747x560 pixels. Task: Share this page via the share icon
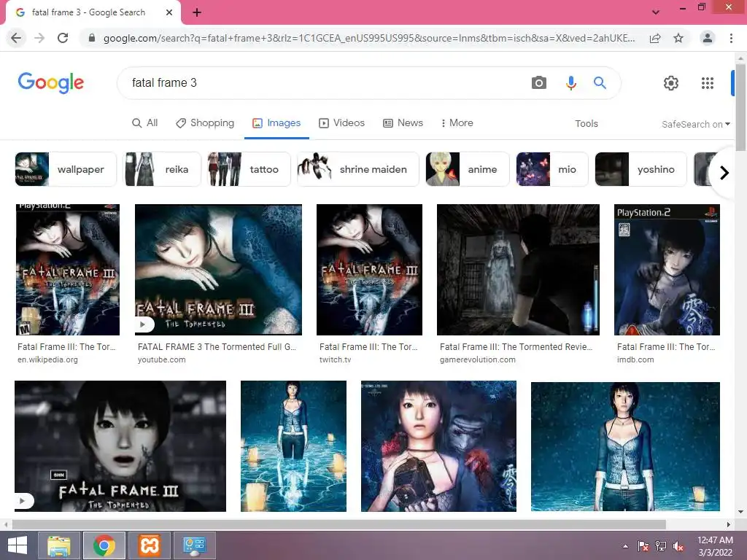[x=655, y=38]
